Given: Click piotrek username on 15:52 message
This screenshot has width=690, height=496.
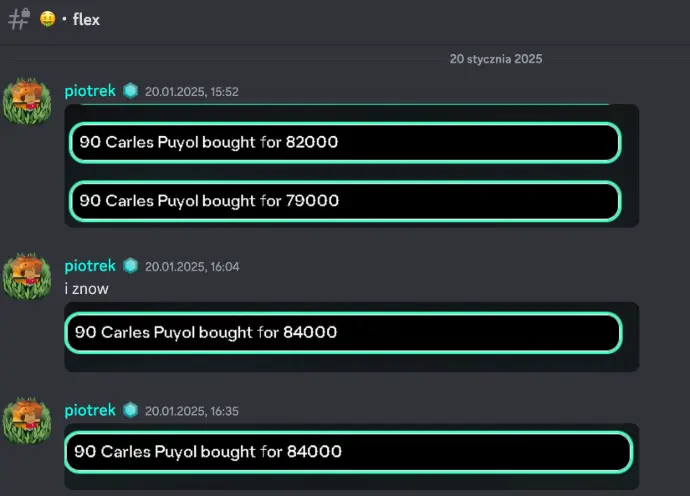Looking at the screenshot, I should pos(90,91).
